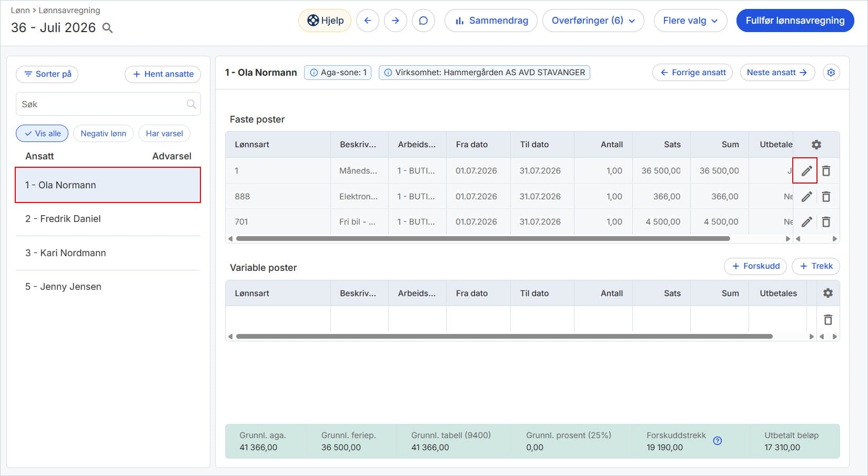Open Faste poster column settings gear

816,145
